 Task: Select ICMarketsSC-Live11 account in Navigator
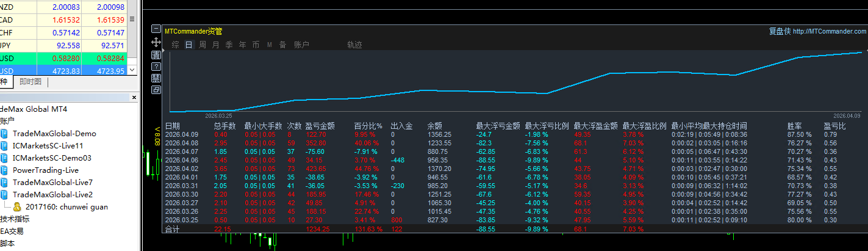pos(48,145)
